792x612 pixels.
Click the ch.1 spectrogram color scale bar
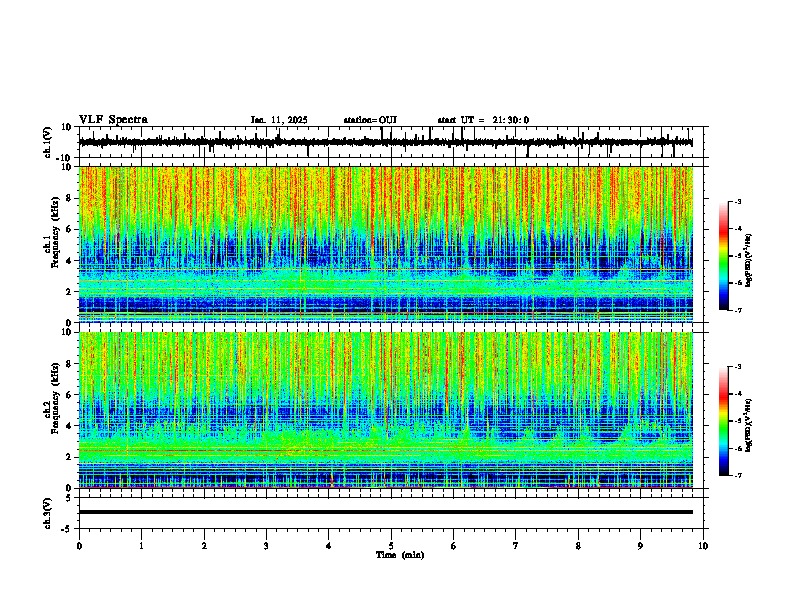[724, 256]
